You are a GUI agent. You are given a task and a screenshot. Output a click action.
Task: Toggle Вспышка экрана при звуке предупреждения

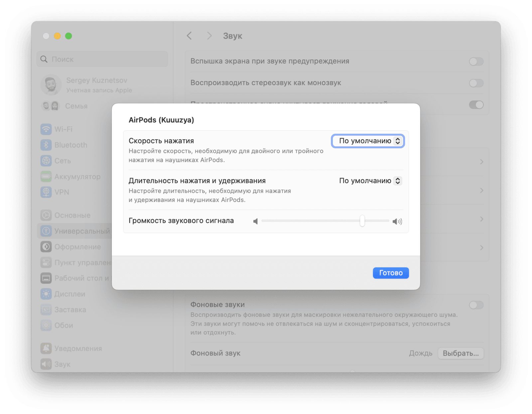476,62
